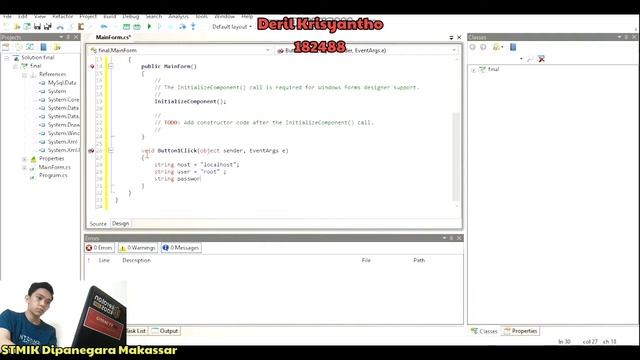Viewport: 640px width, 360px height.
Task: Open the Help menu
Action: [x=247, y=16]
